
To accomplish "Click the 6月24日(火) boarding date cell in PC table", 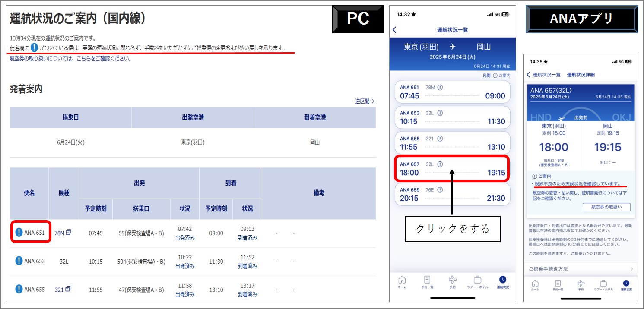I will point(71,142).
